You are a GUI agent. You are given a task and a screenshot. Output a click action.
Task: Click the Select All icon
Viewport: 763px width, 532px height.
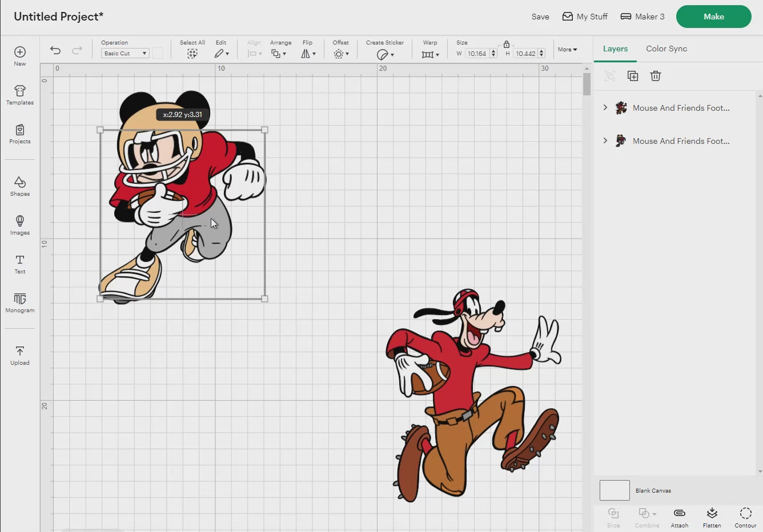click(x=192, y=54)
